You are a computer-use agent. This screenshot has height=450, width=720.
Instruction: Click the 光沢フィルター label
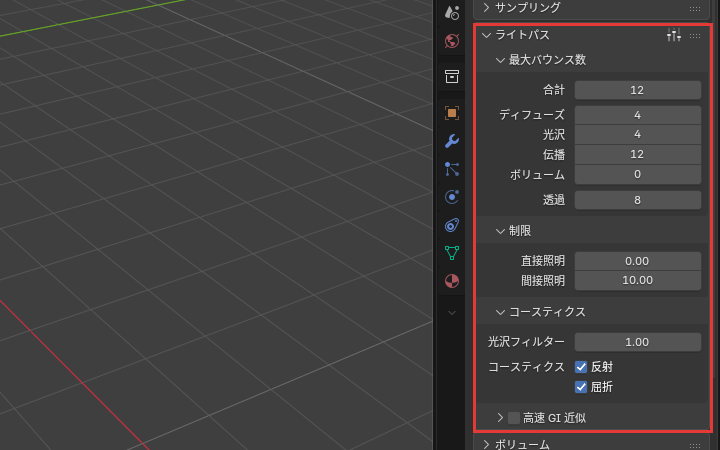(x=526, y=342)
